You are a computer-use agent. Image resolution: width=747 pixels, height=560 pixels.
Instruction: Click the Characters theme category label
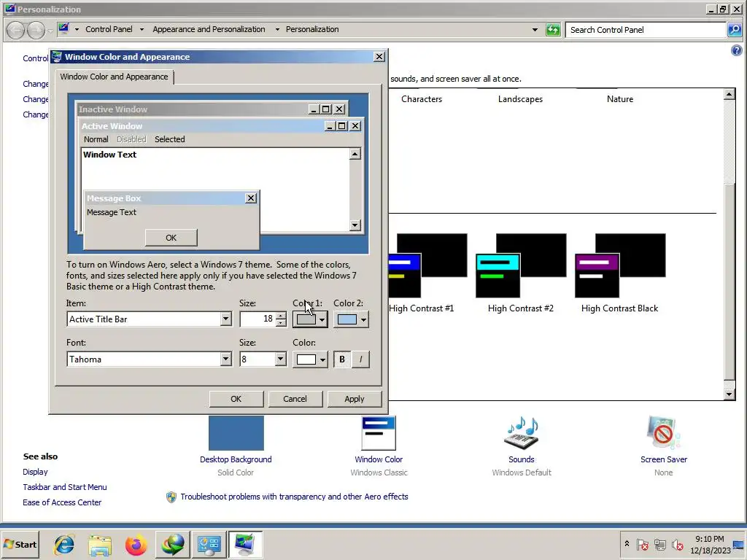point(422,99)
